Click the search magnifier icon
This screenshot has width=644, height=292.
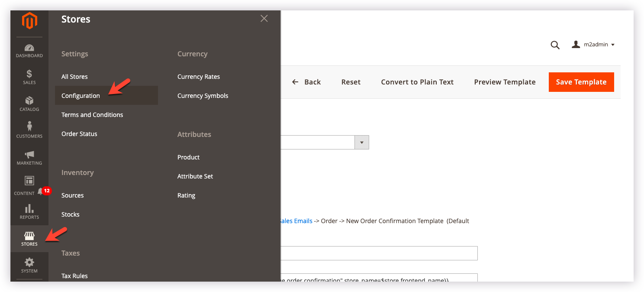point(555,45)
